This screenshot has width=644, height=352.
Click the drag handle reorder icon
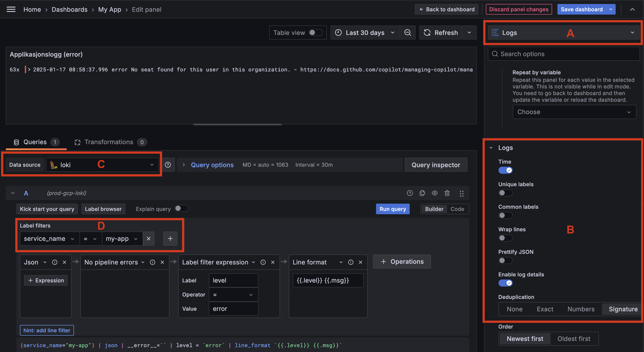[461, 193]
